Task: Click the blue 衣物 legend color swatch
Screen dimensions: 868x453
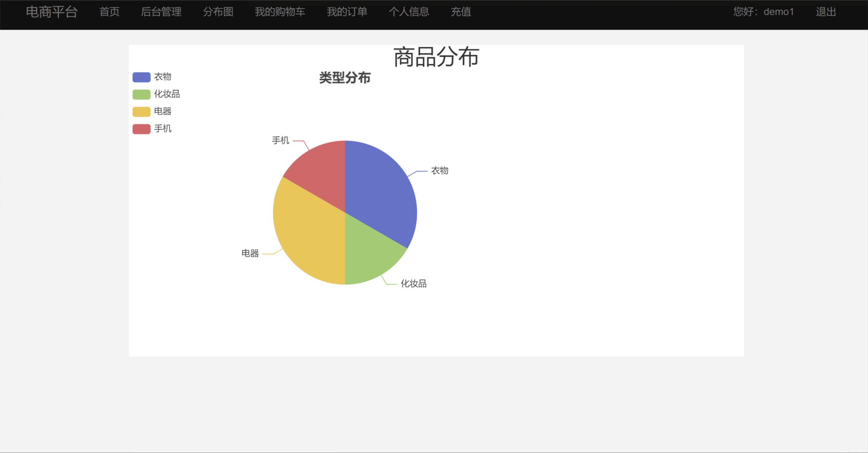Action: click(141, 77)
